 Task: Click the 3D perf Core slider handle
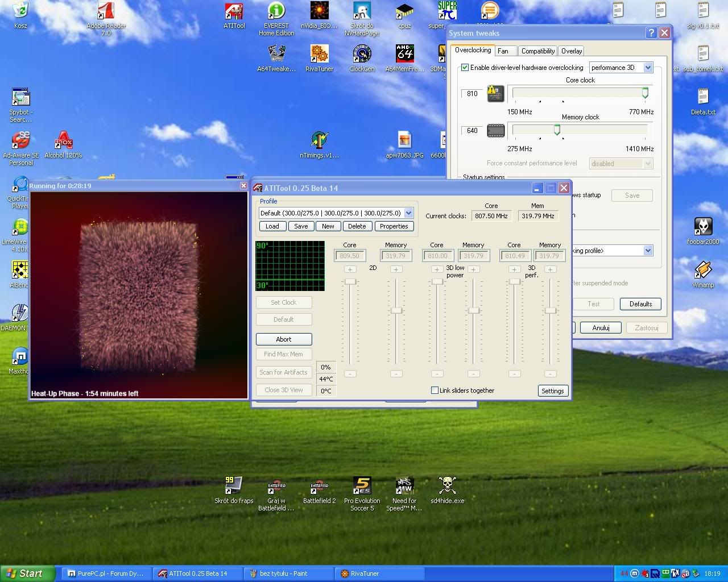coord(514,281)
